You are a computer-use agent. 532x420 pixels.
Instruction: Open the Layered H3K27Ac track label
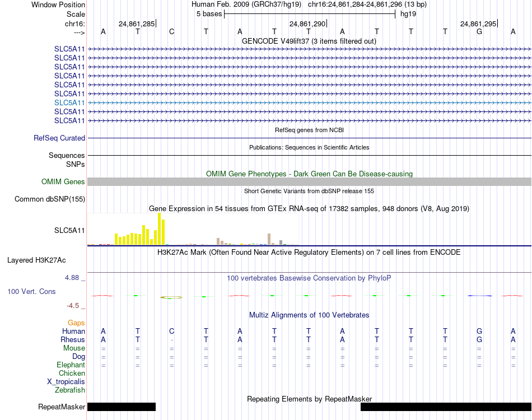[x=36, y=260]
